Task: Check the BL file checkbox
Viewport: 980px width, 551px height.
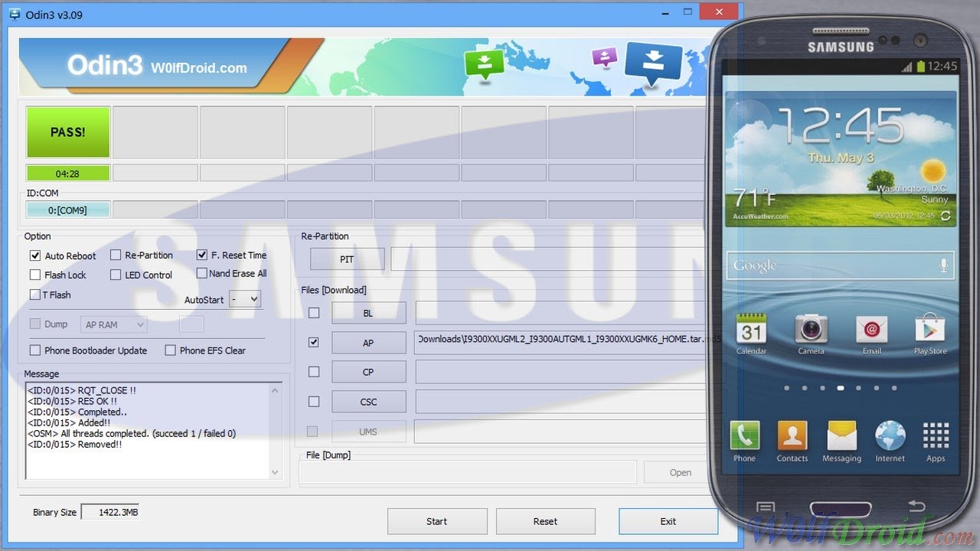Action: [x=314, y=313]
